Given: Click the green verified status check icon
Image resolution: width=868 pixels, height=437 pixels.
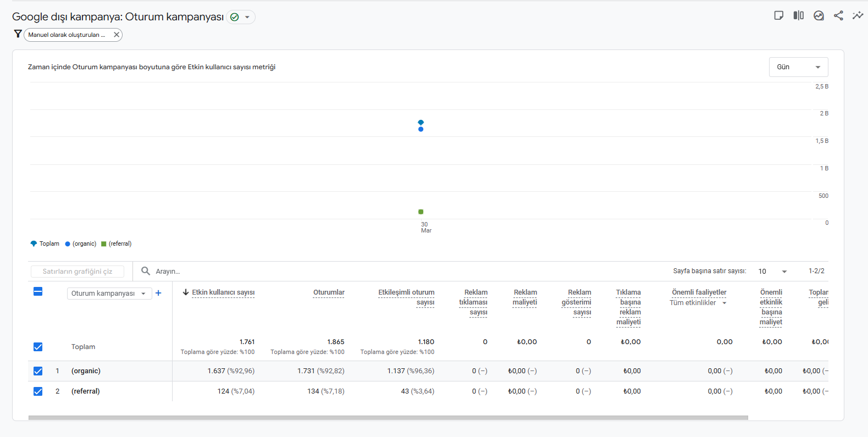Looking at the screenshot, I should [235, 17].
